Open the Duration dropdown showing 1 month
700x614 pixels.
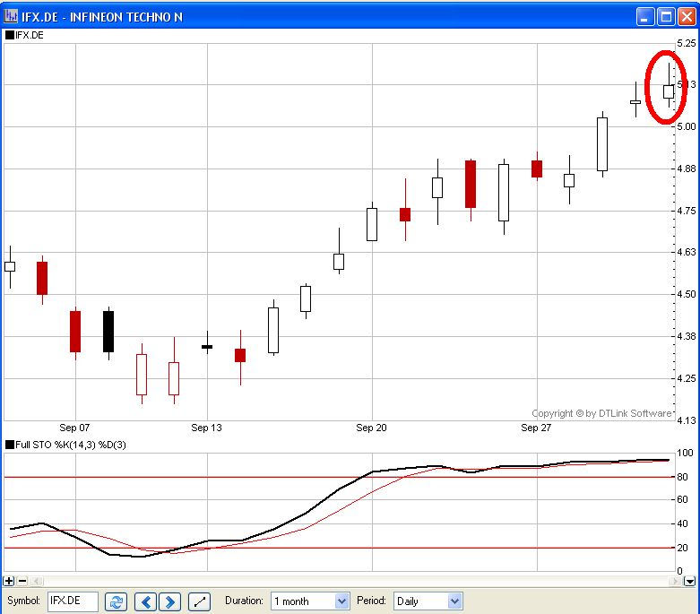[310, 601]
